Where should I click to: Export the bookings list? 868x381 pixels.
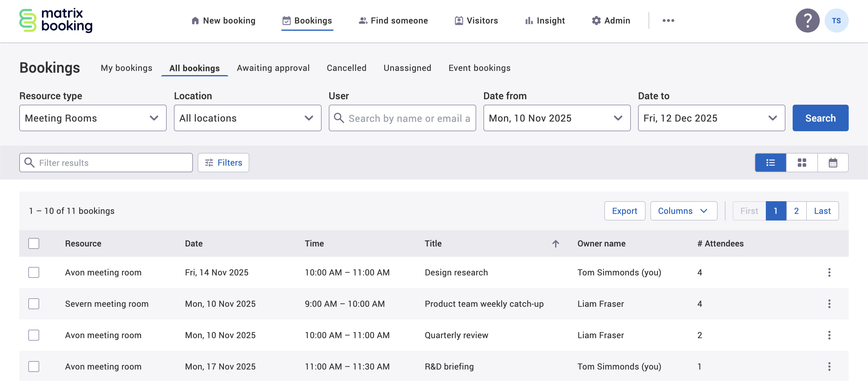625,211
